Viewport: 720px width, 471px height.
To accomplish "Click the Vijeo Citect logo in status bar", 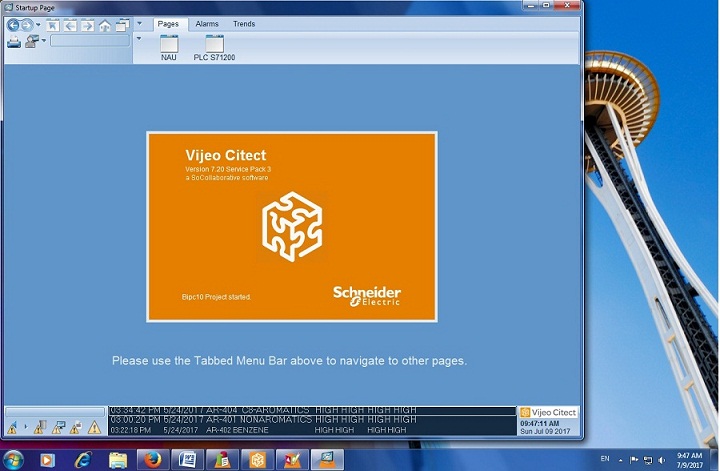I will (548, 412).
